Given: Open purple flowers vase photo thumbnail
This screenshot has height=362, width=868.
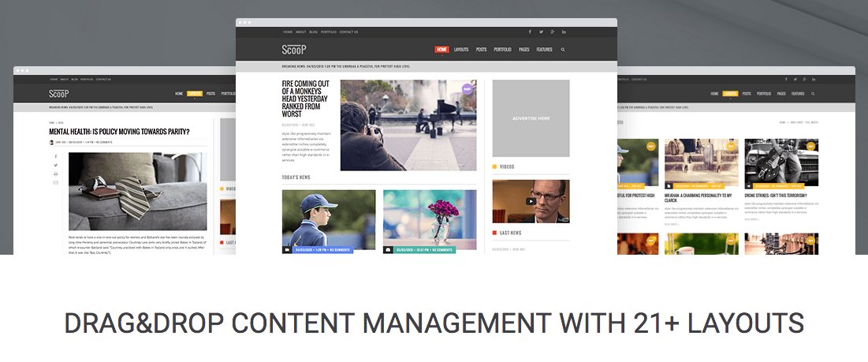Looking at the screenshot, I should (x=430, y=220).
